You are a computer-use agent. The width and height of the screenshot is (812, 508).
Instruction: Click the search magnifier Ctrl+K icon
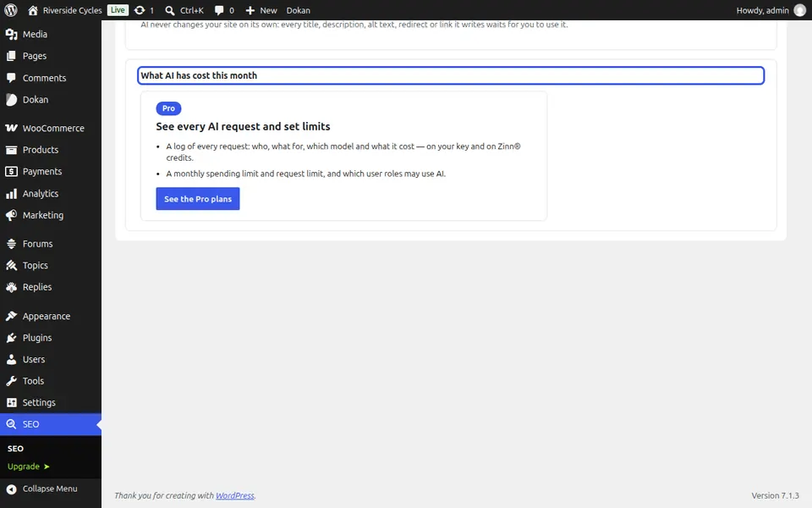coord(169,10)
